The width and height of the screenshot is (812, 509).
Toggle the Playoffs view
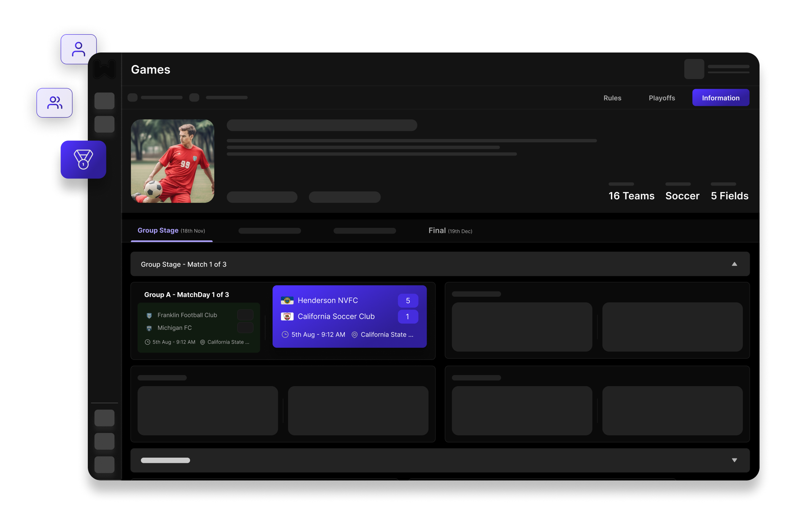point(661,98)
